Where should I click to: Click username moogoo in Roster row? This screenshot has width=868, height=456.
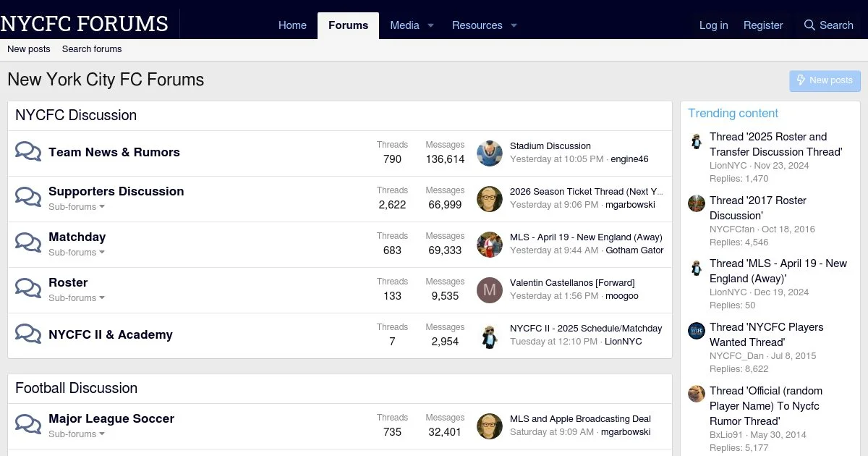pos(622,296)
